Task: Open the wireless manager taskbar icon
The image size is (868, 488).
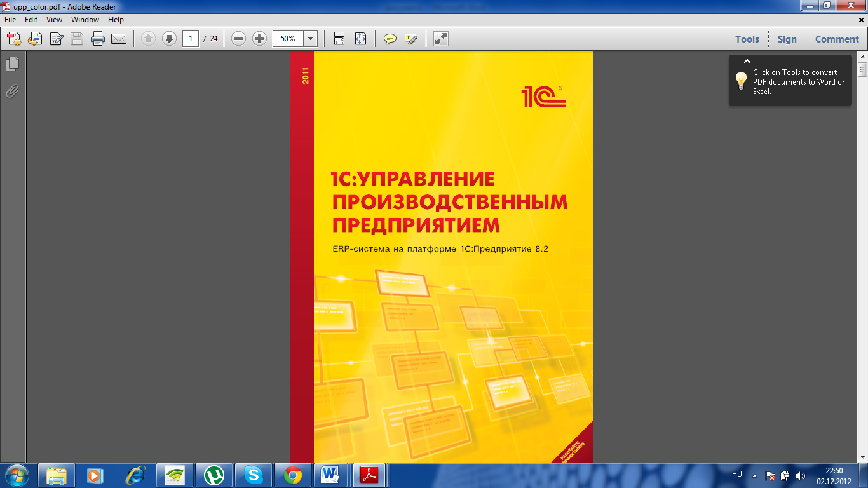Action: pos(175,475)
